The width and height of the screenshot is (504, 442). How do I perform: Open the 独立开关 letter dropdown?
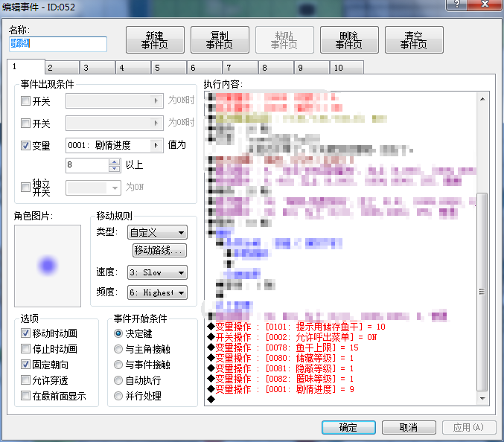click(x=93, y=188)
